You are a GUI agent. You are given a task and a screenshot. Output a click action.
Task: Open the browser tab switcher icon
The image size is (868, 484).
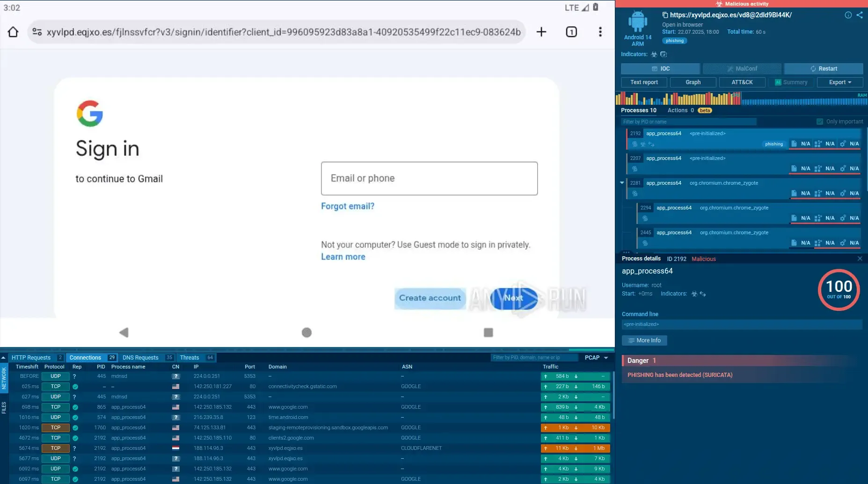(x=571, y=32)
